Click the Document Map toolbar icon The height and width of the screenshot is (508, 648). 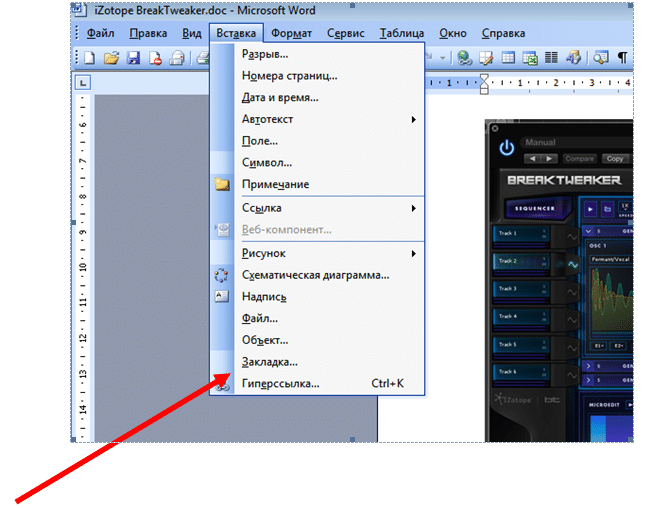point(600,58)
